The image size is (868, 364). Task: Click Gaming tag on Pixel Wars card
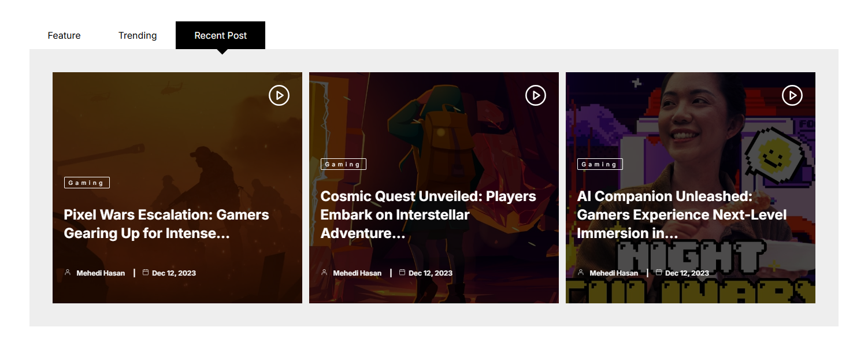87,183
